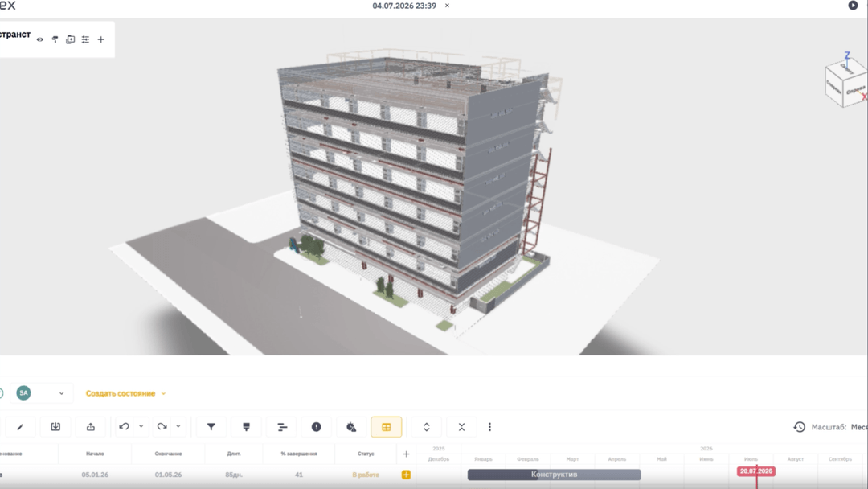
Task: Click the pencil edit icon in the toolbar
Action: (x=20, y=427)
